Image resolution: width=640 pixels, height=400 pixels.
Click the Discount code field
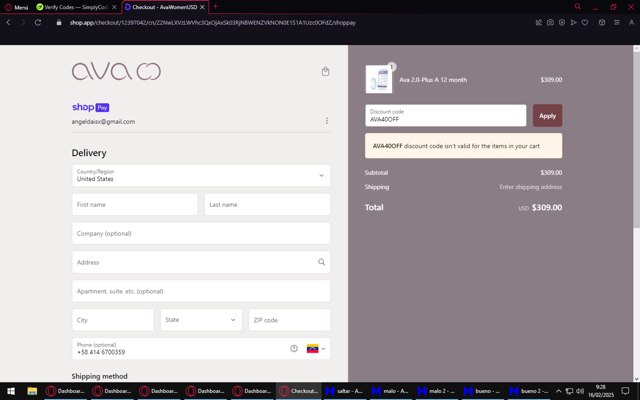click(446, 116)
